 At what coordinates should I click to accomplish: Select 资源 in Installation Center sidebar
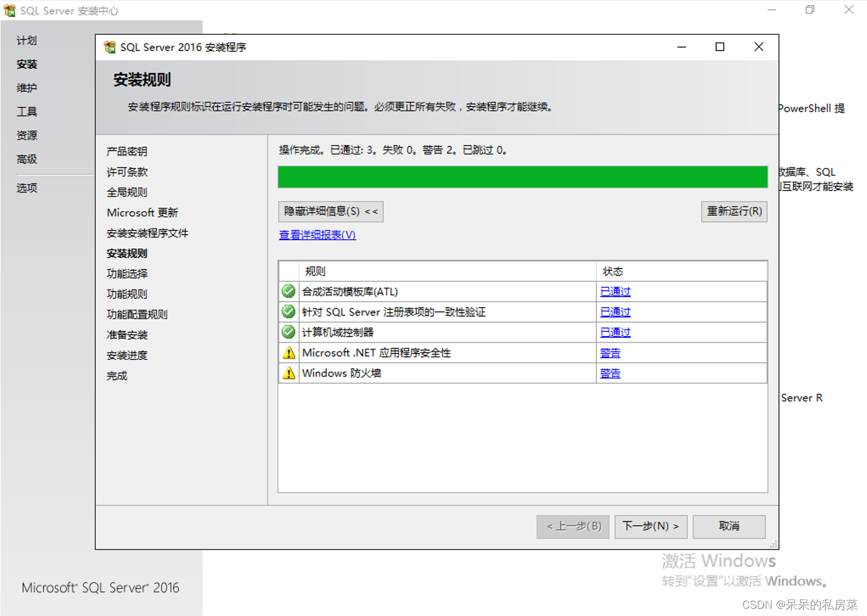click(x=27, y=135)
